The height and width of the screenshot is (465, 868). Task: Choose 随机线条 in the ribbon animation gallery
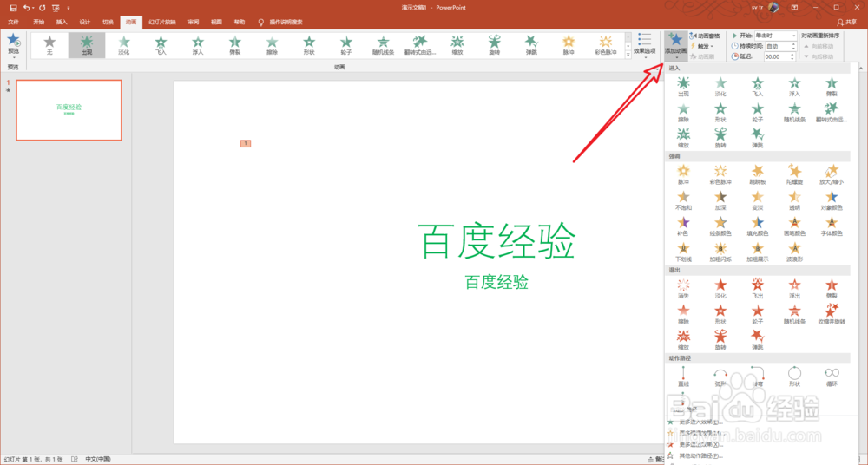click(x=383, y=45)
